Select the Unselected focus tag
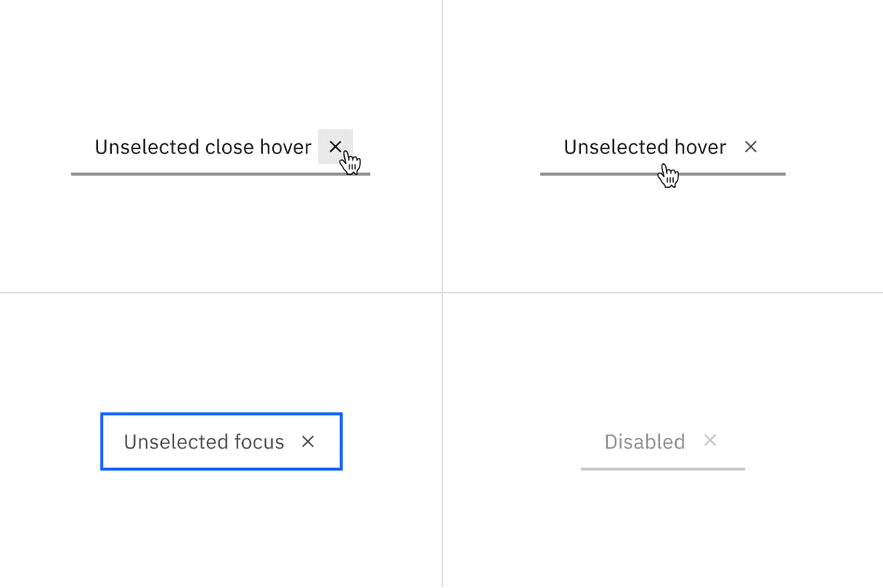The image size is (883, 588). click(x=204, y=442)
